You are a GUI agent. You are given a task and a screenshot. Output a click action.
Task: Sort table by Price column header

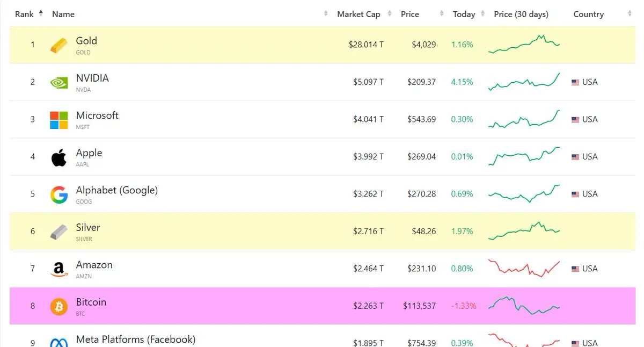pyautogui.click(x=410, y=14)
